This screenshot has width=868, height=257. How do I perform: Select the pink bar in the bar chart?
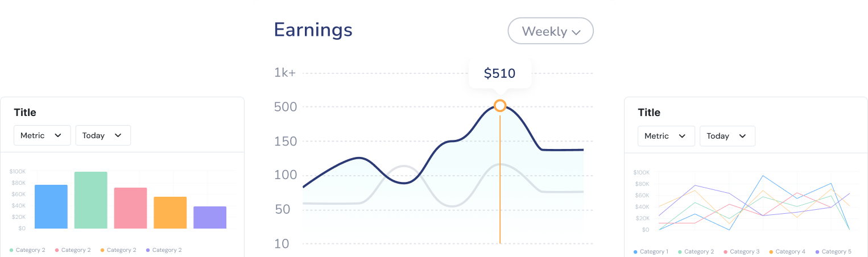(130, 208)
